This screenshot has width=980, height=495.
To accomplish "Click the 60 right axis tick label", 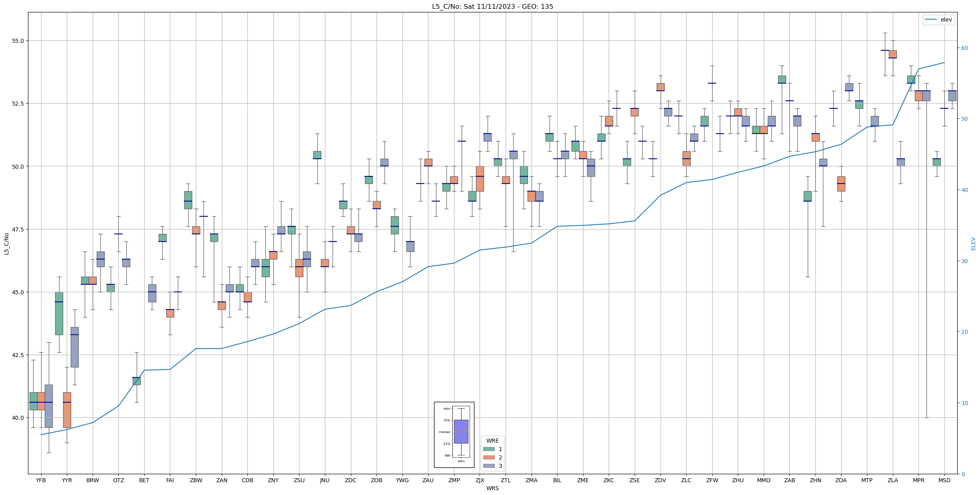I will coord(964,48).
